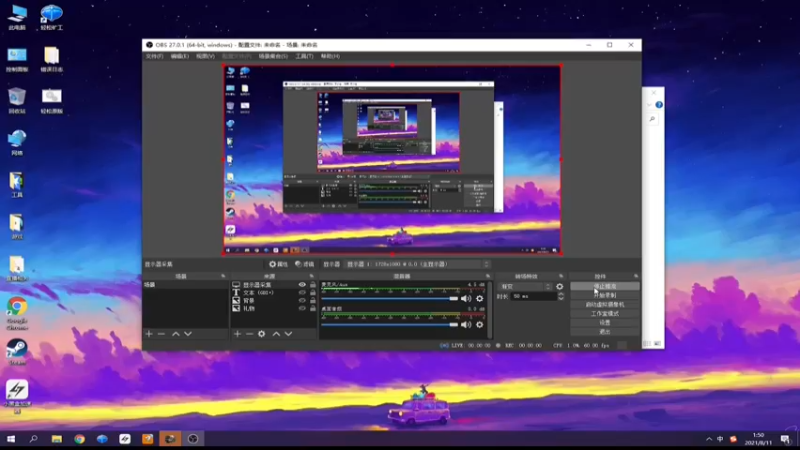Lock the 文本 (GDI+) source
800x450 pixels.
313,293
